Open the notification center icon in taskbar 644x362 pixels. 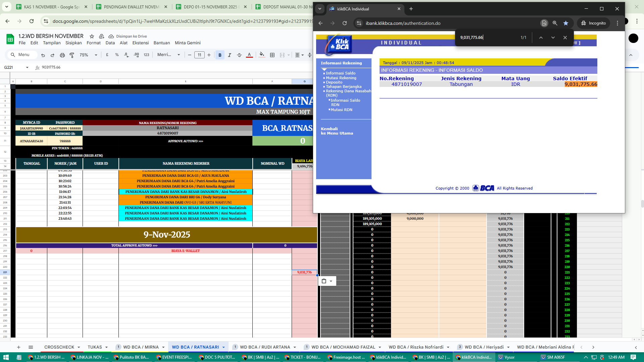coord(633,357)
